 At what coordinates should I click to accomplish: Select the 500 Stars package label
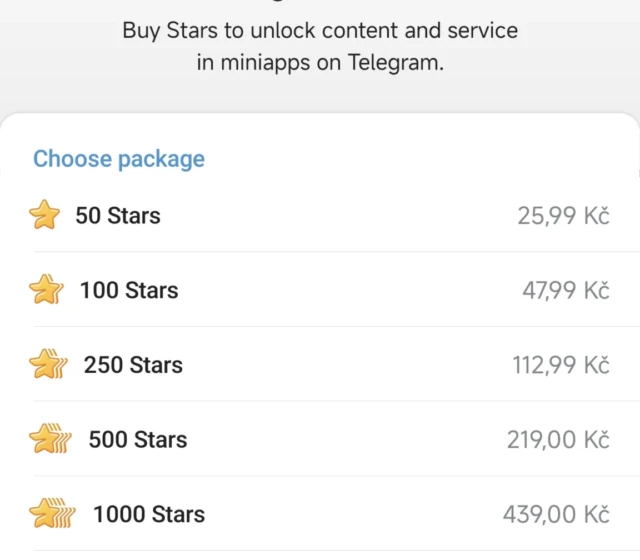(x=138, y=439)
